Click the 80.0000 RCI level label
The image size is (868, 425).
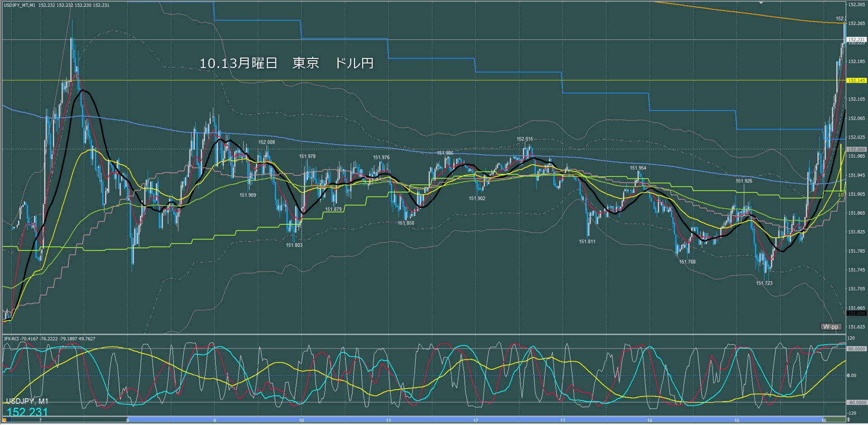tap(856, 349)
